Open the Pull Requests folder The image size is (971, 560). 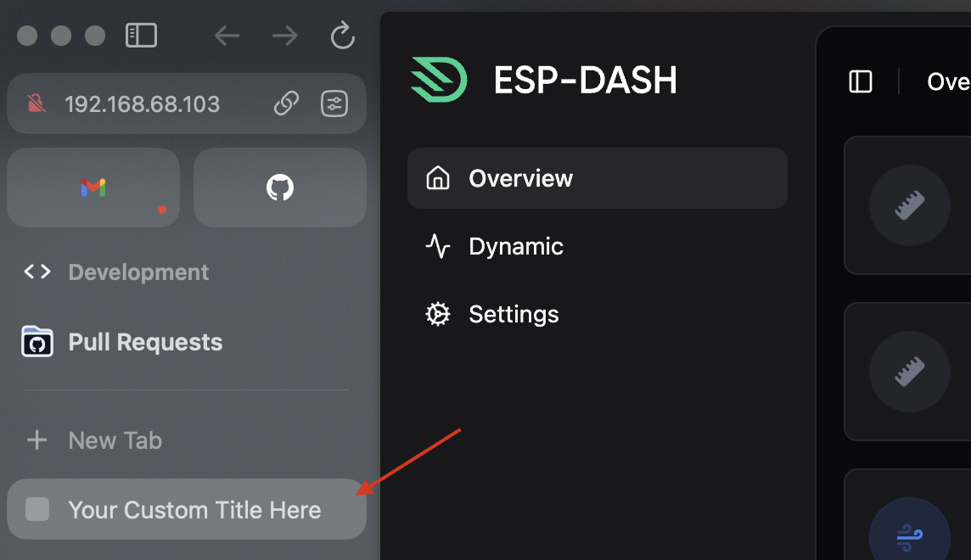(x=122, y=342)
